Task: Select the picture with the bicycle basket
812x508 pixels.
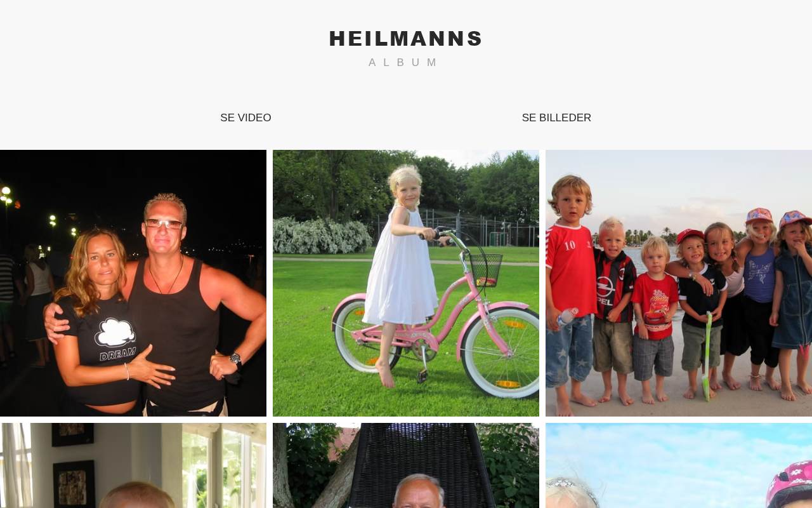Action: click(x=406, y=283)
